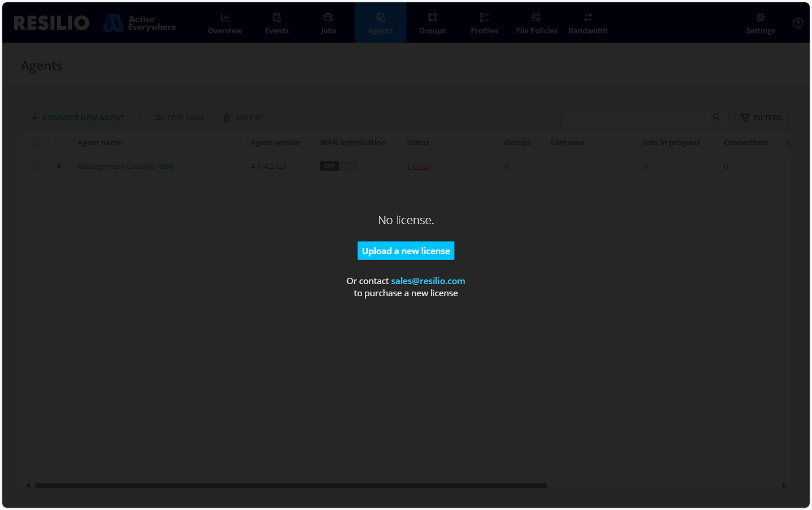
Task: Tick the select-all agents header checkbox
Action: tap(35, 143)
